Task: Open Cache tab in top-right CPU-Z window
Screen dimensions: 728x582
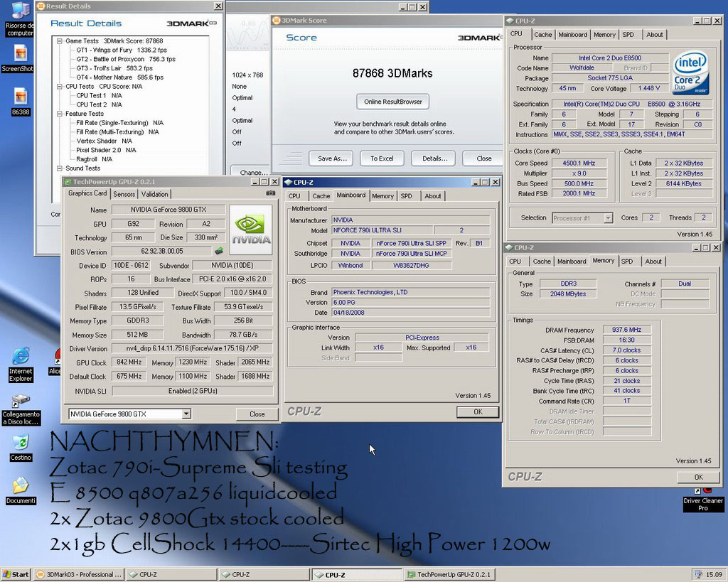Action: [542, 34]
